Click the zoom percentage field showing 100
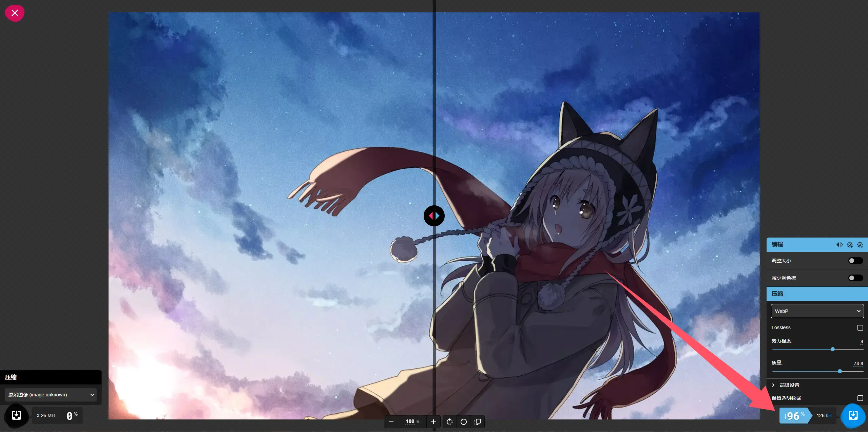 coord(410,421)
